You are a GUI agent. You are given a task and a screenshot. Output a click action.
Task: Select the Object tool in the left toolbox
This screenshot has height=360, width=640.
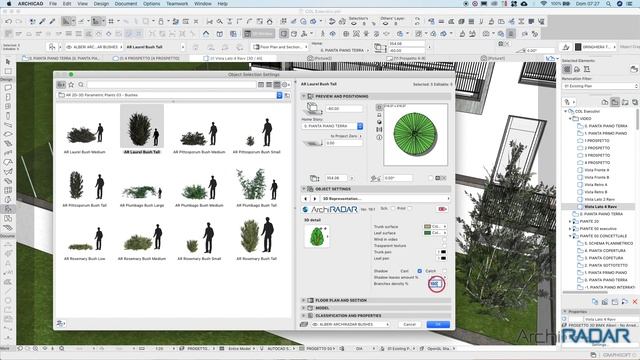[x=8, y=209]
